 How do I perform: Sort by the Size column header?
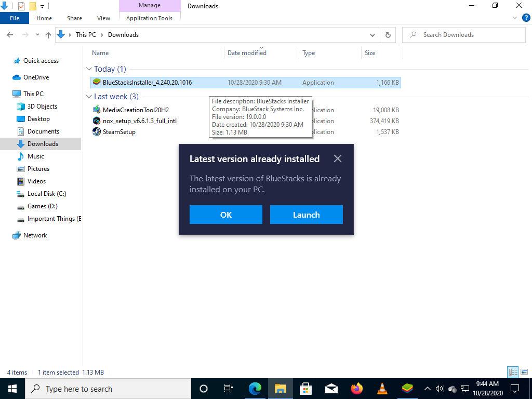tap(382, 52)
